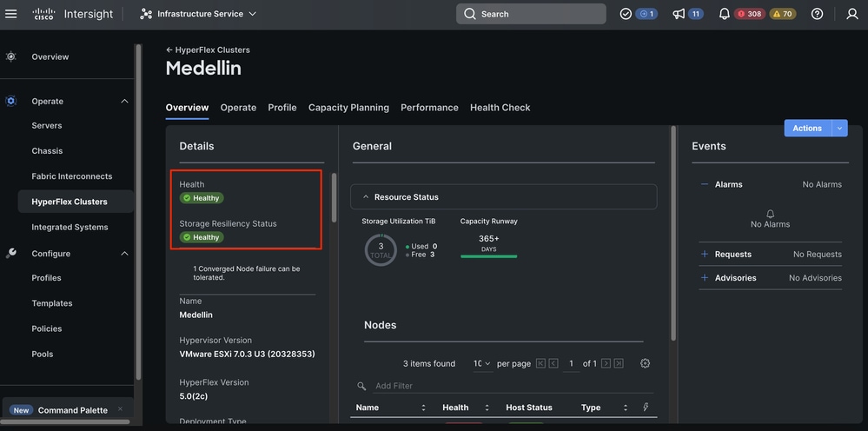Open the hamburger navigation menu
868x431 pixels.
pos(11,14)
